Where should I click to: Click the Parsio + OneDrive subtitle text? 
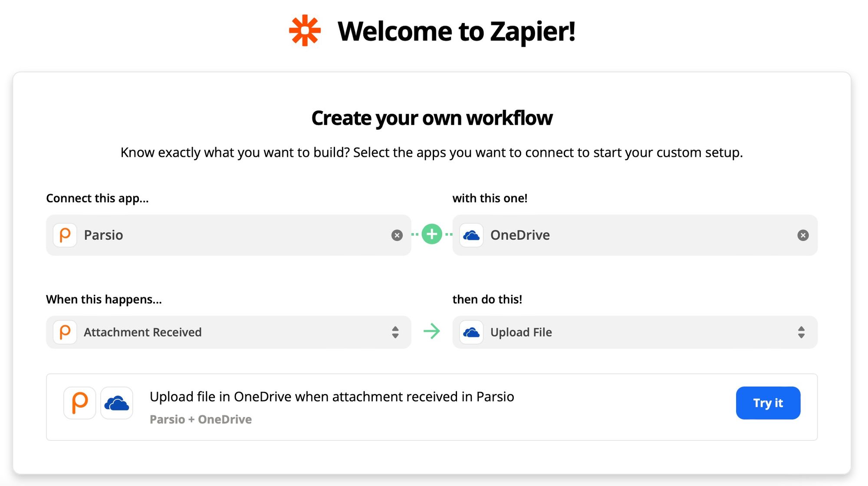point(201,419)
